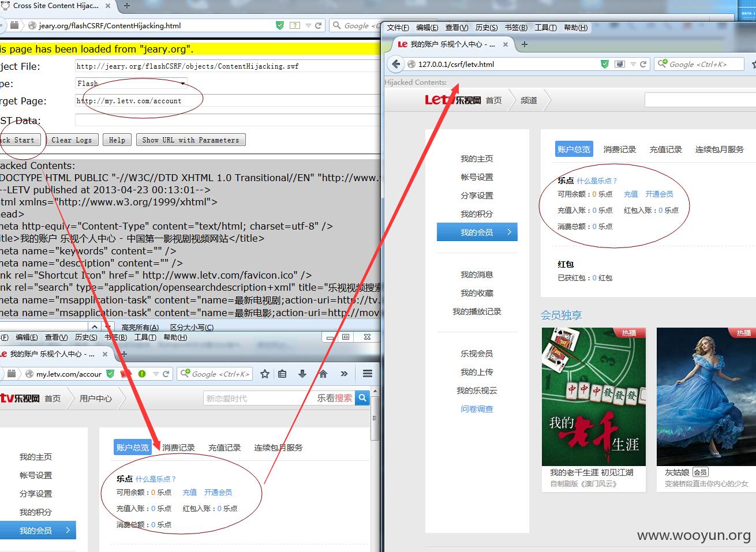Expand 我的会员 item in right window sidebar
This screenshot has height=552, width=756.
click(x=477, y=232)
